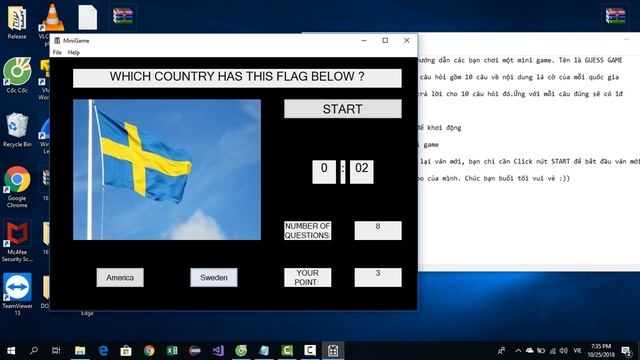Open taskbar search magnifier
This screenshot has height=360, width=640.
coord(34,351)
